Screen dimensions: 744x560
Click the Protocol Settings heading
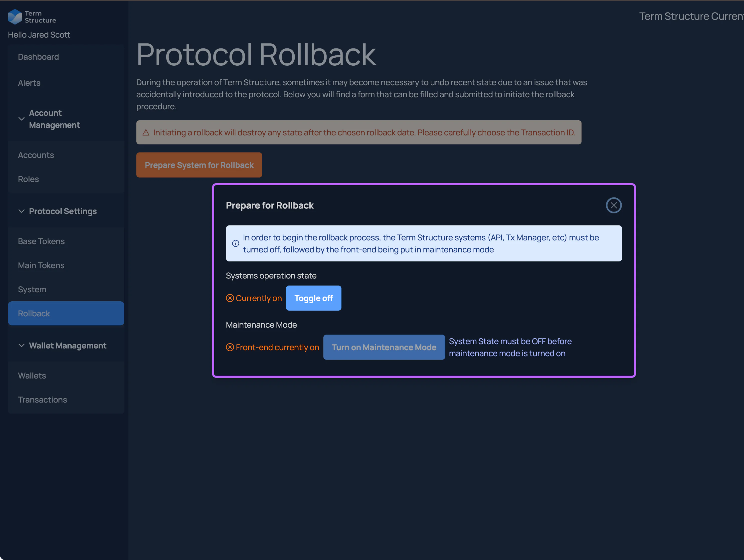[x=63, y=211]
